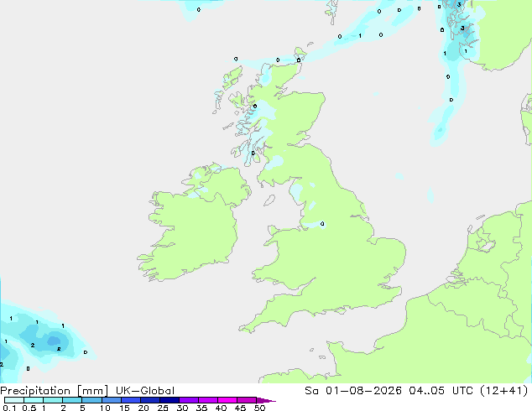Screen dimensions: 532x411
Task: Click the '40' legend scale label
Action: pos(221,408)
